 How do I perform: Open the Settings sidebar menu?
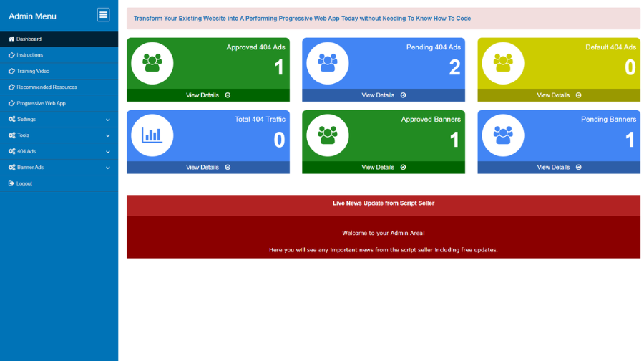click(59, 119)
